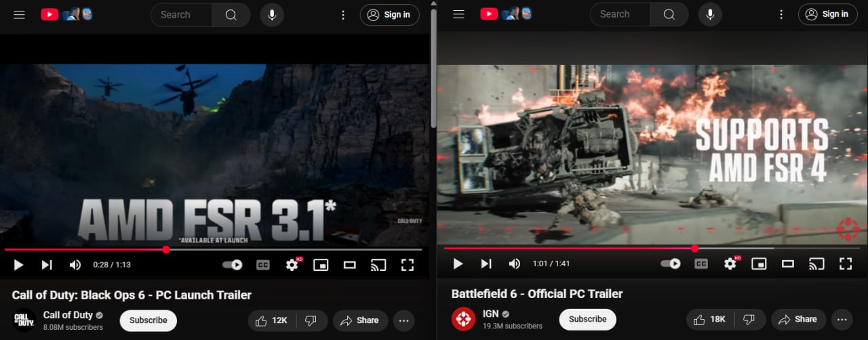
Task: Turn on closed captions for Battlefield 6 trailer
Action: pyautogui.click(x=701, y=263)
